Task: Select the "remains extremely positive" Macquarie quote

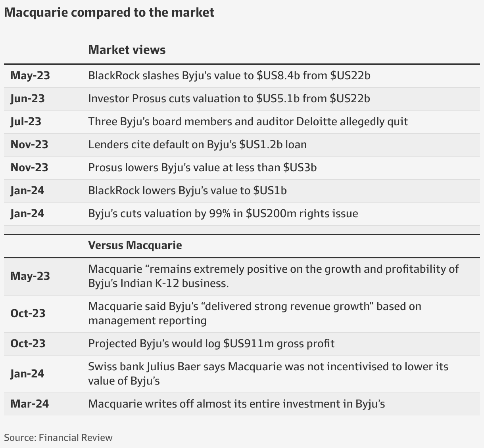Action: click(273, 276)
